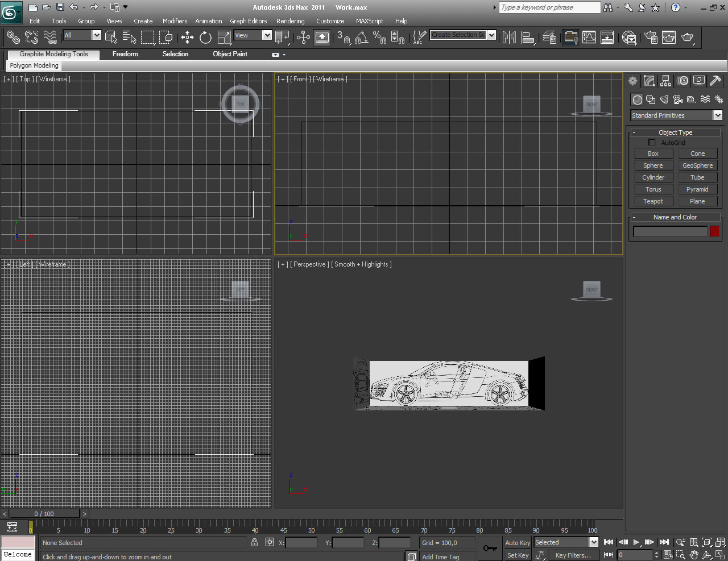The width and height of the screenshot is (728, 561).
Task: Select the Select and Link tool
Action: point(13,38)
